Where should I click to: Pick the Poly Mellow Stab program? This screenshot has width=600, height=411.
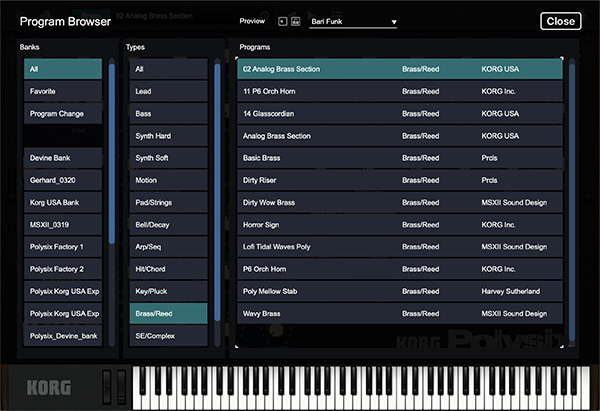point(400,291)
